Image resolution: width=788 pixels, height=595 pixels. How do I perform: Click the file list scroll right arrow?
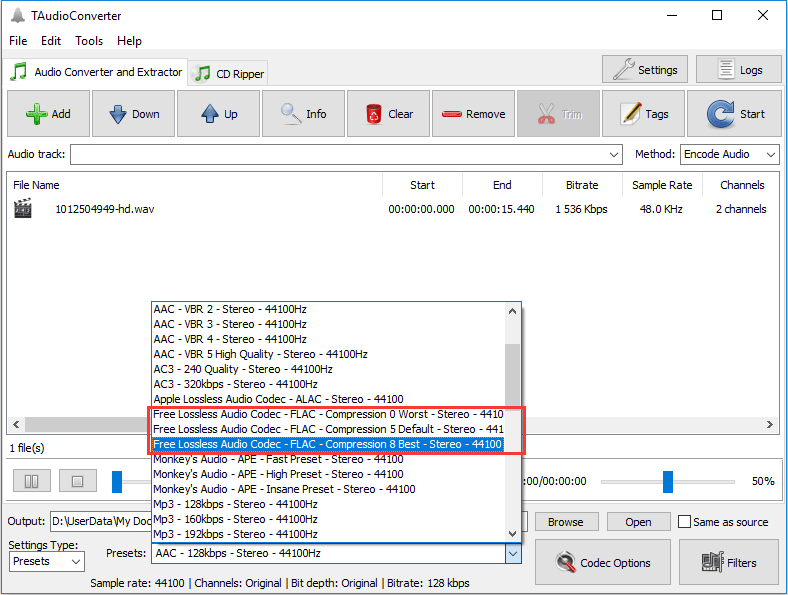pyautogui.click(x=769, y=424)
